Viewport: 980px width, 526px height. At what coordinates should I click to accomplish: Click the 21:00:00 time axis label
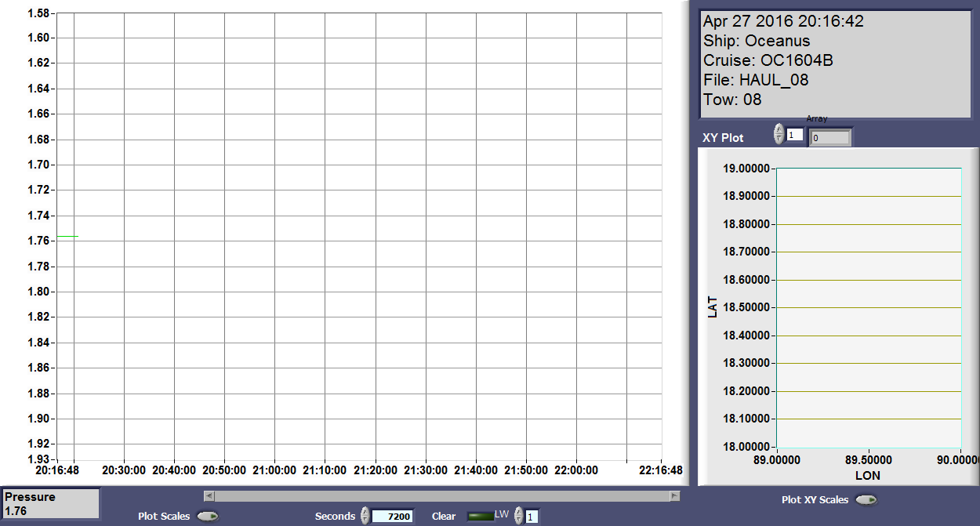click(274, 470)
